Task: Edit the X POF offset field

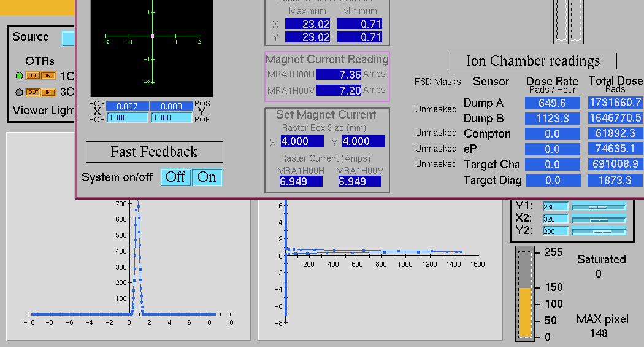Action: coord(127,118)
